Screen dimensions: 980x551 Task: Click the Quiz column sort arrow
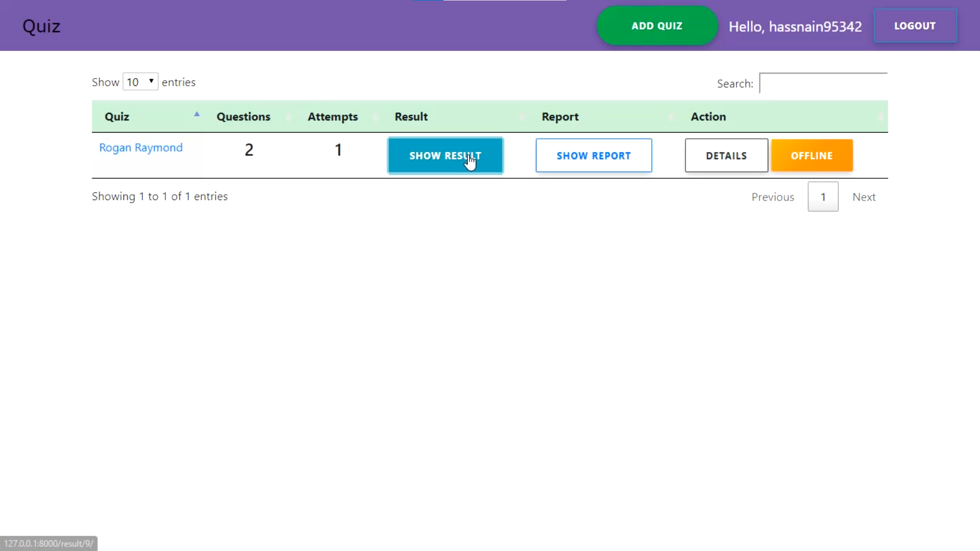point(197,115)
